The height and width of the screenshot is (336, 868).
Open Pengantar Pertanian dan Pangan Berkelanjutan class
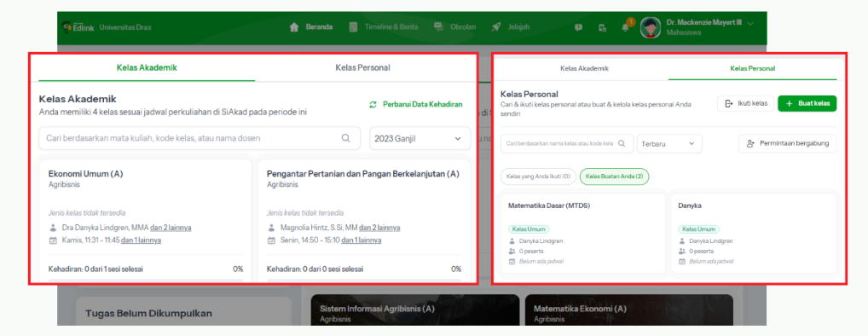point(364,222)
